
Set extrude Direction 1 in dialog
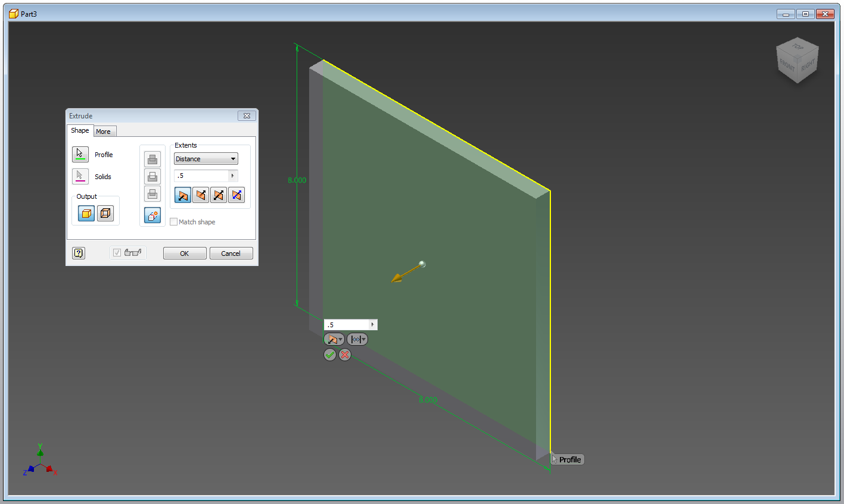point(183,195)
